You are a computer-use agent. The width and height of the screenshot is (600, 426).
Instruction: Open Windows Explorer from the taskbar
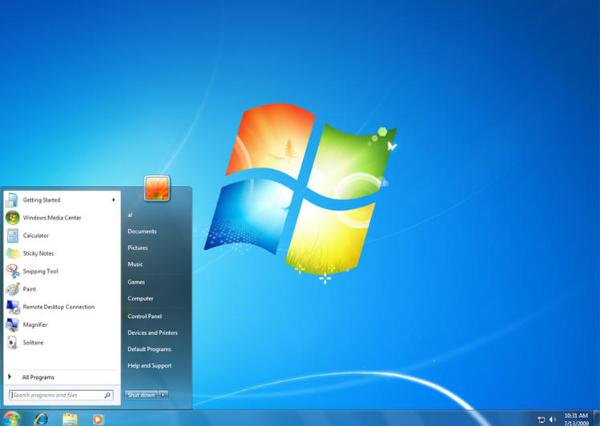70,419
